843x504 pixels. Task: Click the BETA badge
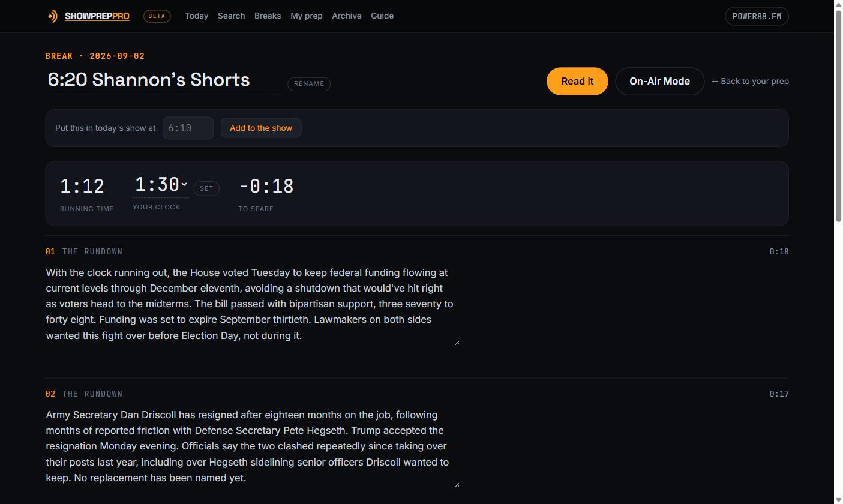(x=157, y=16)
